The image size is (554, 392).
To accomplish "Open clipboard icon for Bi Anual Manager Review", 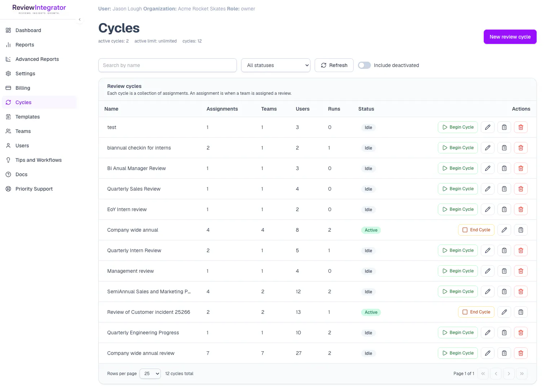I will pyautogui.click(x=504, y=168).
